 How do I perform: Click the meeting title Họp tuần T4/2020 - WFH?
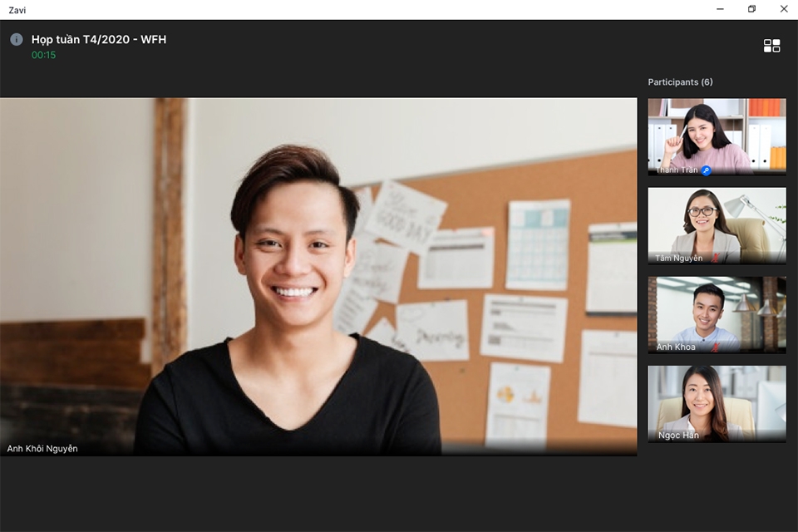pos(99,40)
